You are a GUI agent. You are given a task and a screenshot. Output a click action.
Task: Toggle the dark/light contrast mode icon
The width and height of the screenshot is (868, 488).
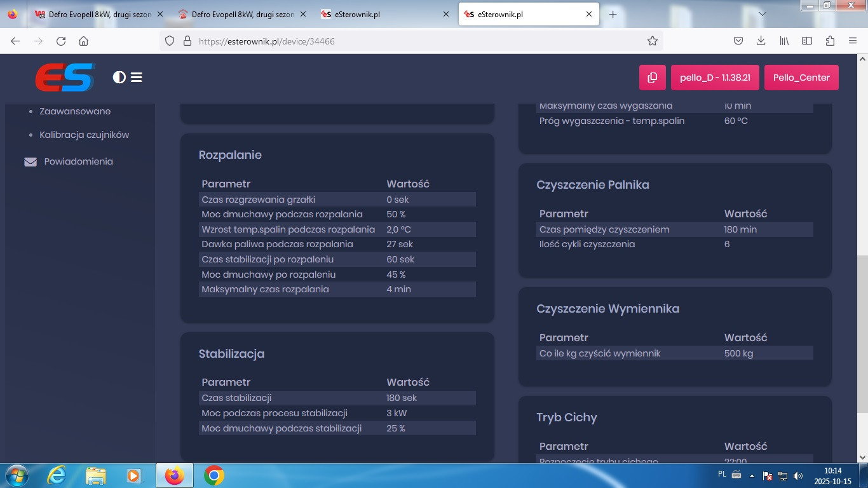point(119,78)
